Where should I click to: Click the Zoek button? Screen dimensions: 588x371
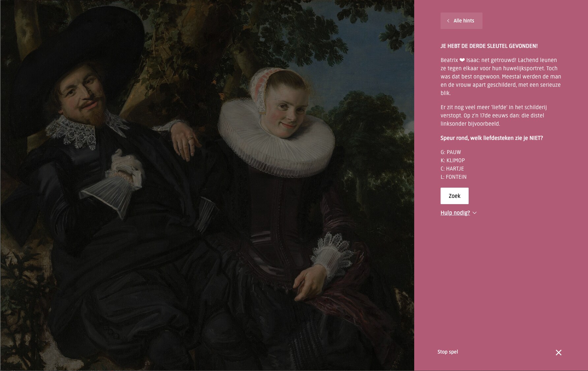(454, 196)
